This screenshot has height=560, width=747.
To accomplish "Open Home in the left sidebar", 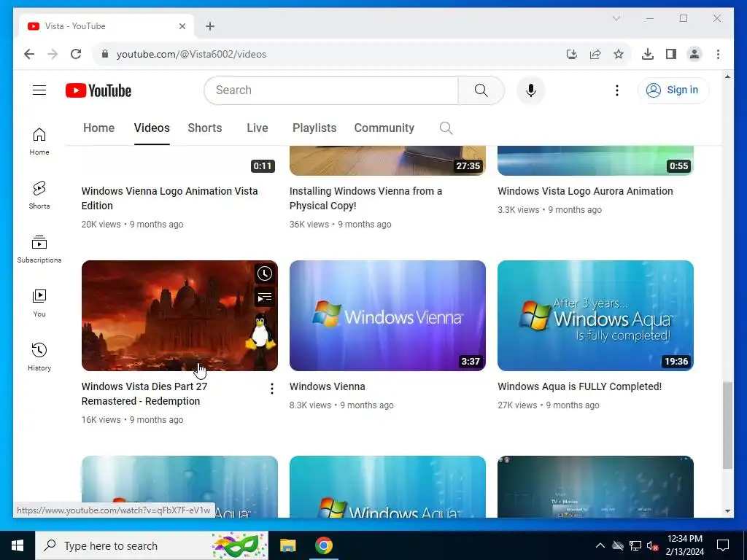I will coord(39,141).
